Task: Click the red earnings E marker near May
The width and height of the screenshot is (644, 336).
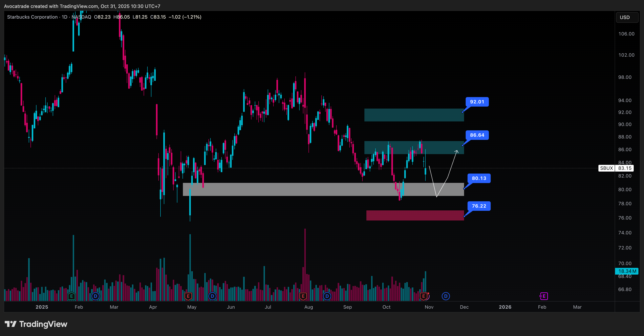Action: coord(188,296)
